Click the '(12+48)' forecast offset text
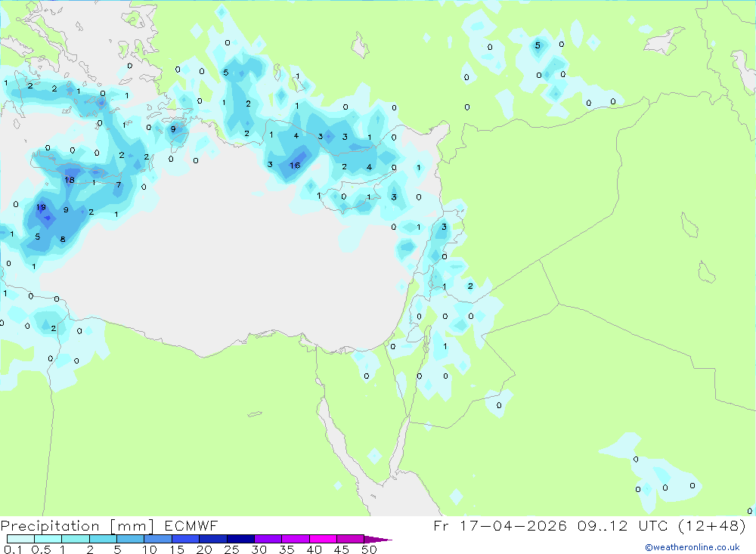This screenshot has width=756, height=554. pyautogui.click(x=711, y=525)
